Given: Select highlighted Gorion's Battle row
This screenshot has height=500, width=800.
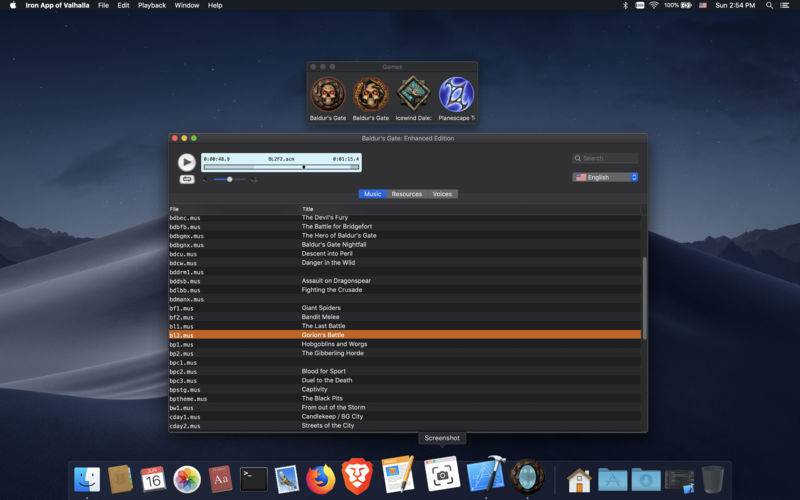Looking at the screenshot, I should tap(405, 335).
